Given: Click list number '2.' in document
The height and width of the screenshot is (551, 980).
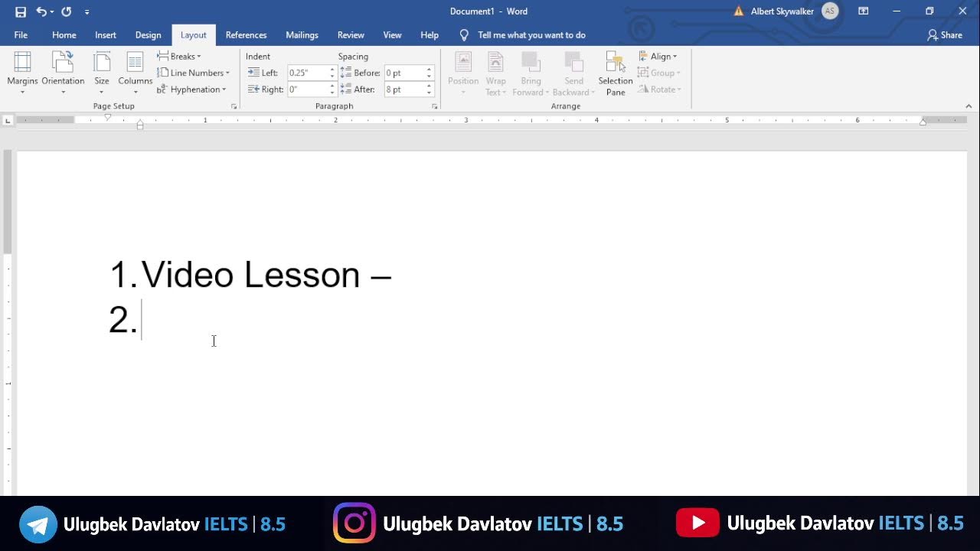Looking at the screenshot, I should tap(123, 320).
